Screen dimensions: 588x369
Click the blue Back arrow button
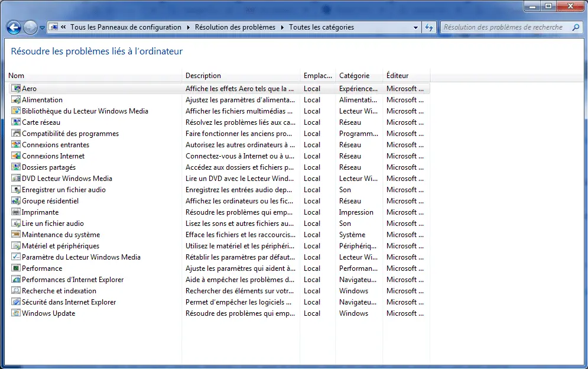click(14, 27)
